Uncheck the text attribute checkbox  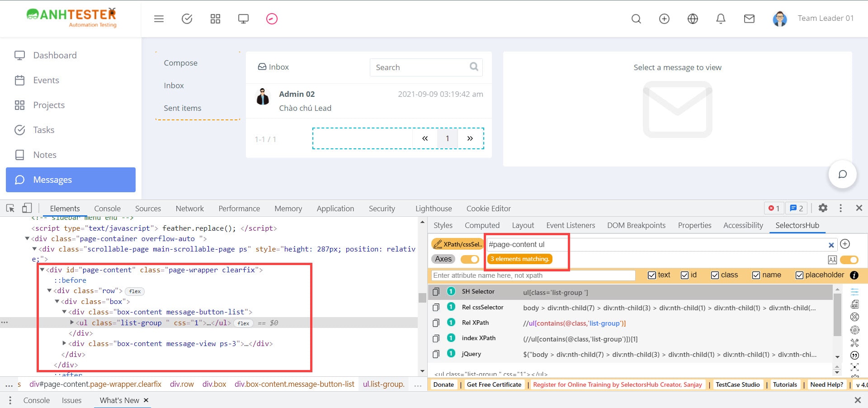click(651, 275)
